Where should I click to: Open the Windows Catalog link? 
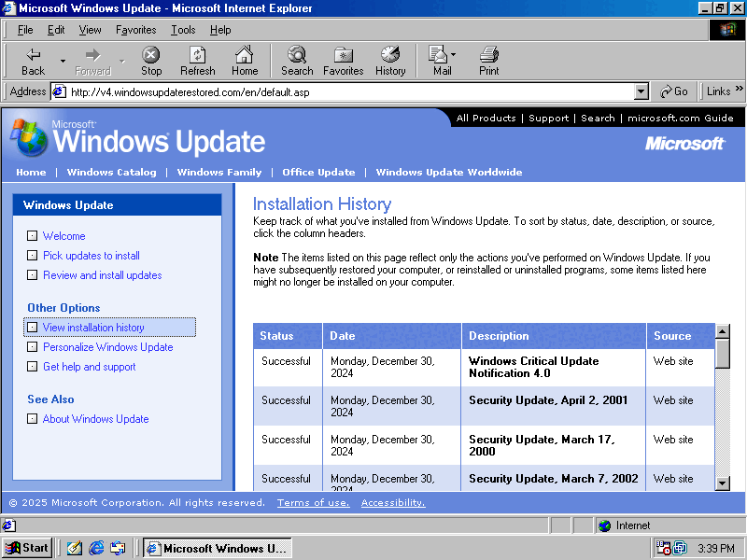[111, 172]
